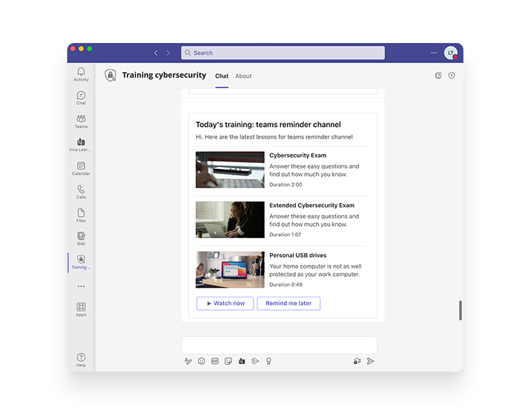Click the Watch now button
The height and width of the screenshot is (416, 532).
tap(224, 304)
